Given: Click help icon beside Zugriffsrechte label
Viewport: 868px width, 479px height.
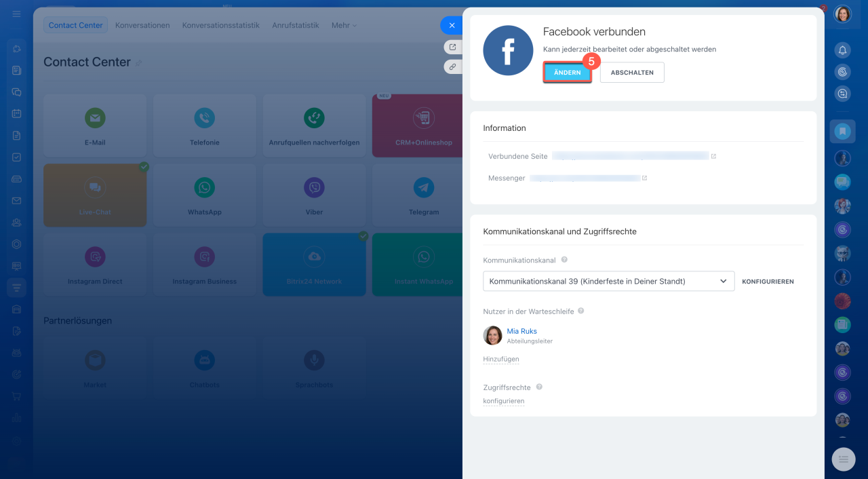Looking at the screenshot, I should click(x=539, y=387).
